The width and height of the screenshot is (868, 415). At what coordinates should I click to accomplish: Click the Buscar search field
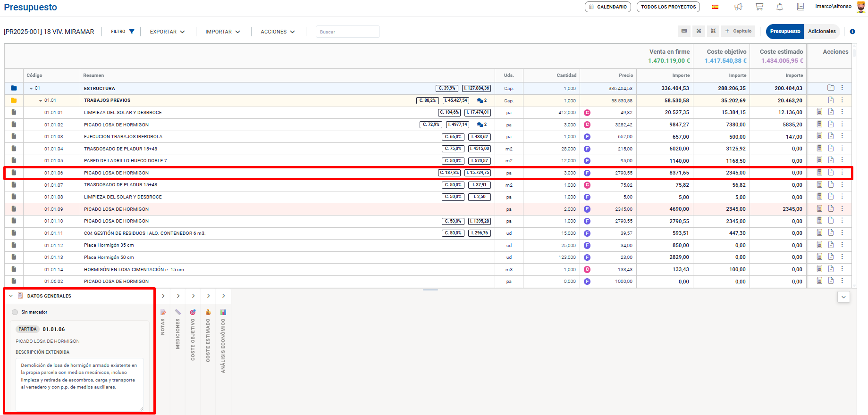(x=347, y=32)
